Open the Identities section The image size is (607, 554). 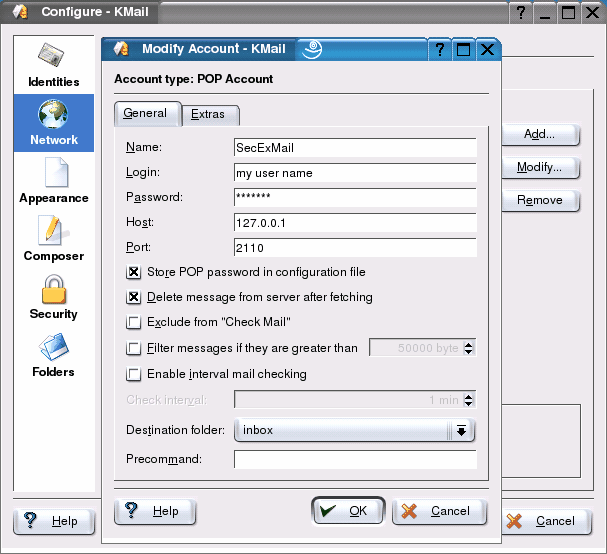click(53, 65)
